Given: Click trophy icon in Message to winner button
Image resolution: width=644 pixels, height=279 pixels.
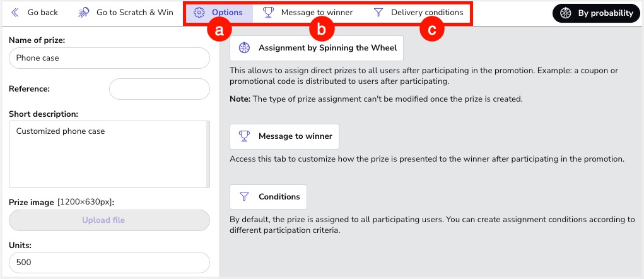Looking at the screenshot, I should (245, 136).
